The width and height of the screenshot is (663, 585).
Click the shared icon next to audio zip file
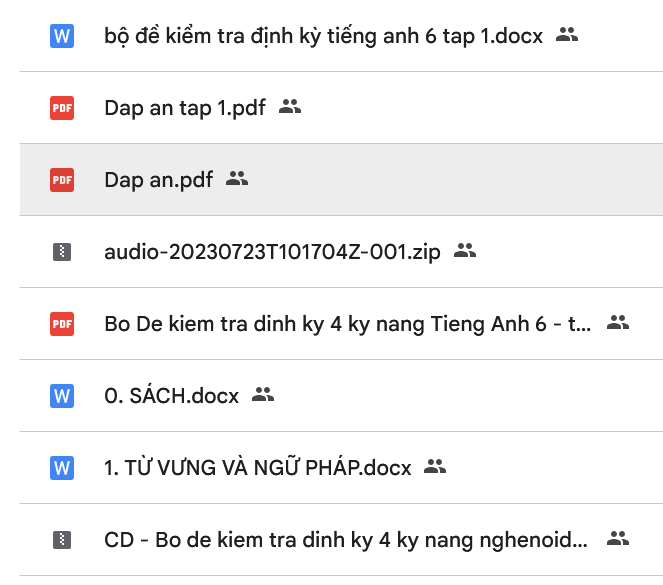pyautogui.click(x=465, y=251)
